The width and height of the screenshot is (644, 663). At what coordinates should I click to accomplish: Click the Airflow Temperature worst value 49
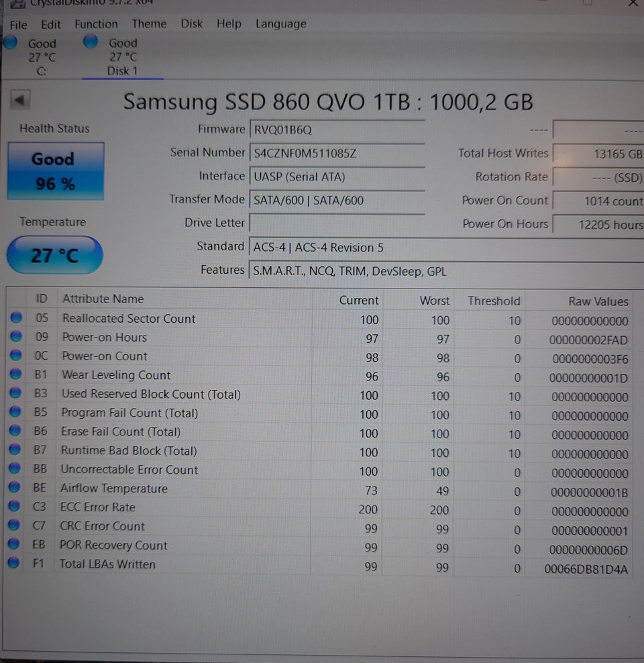tap(443, 491)
